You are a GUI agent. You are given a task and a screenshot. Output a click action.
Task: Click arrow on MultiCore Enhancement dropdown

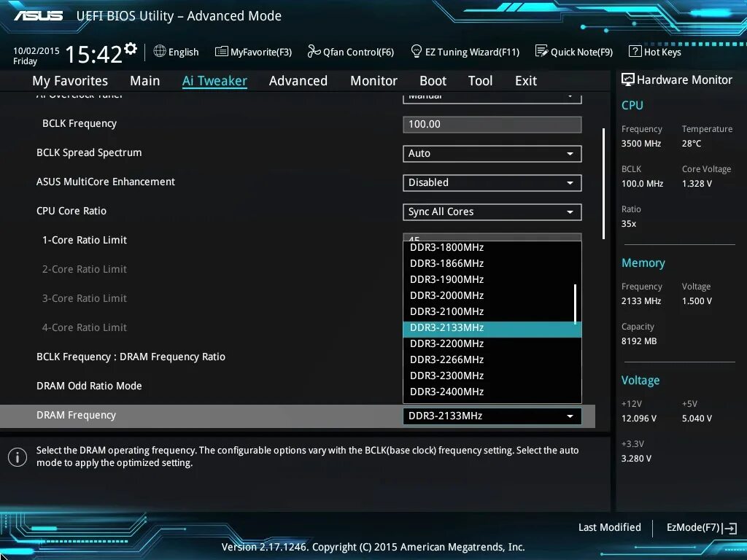point(570,183)
